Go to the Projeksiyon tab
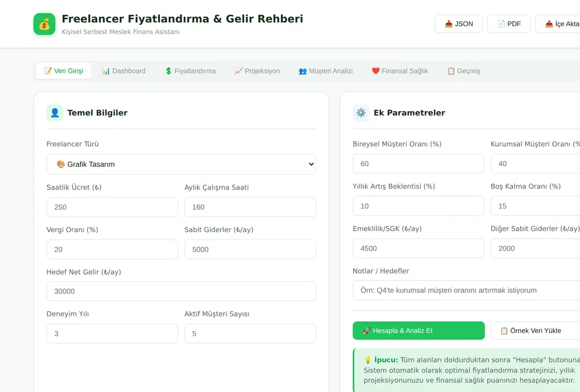580x392 pixels. click(x=257, y=71)
